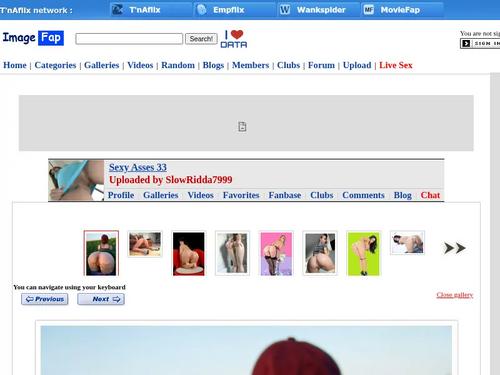Click the ImageFap logo

(x=33, y=38)
